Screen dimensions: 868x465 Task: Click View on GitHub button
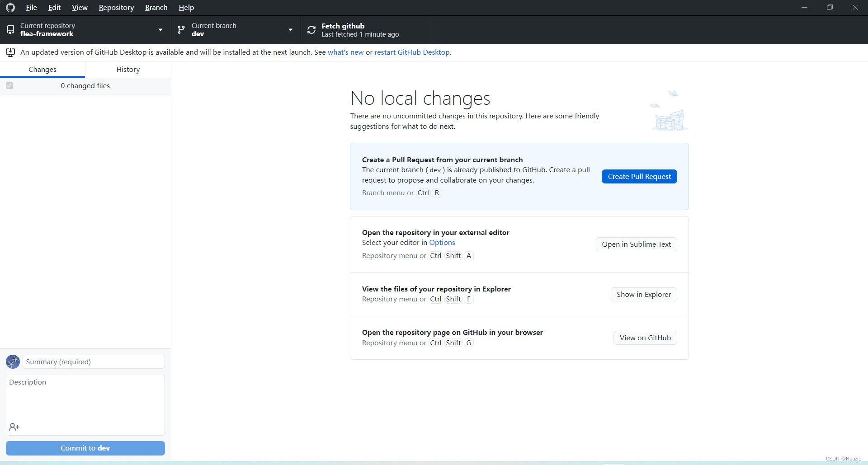coord(645,338)
